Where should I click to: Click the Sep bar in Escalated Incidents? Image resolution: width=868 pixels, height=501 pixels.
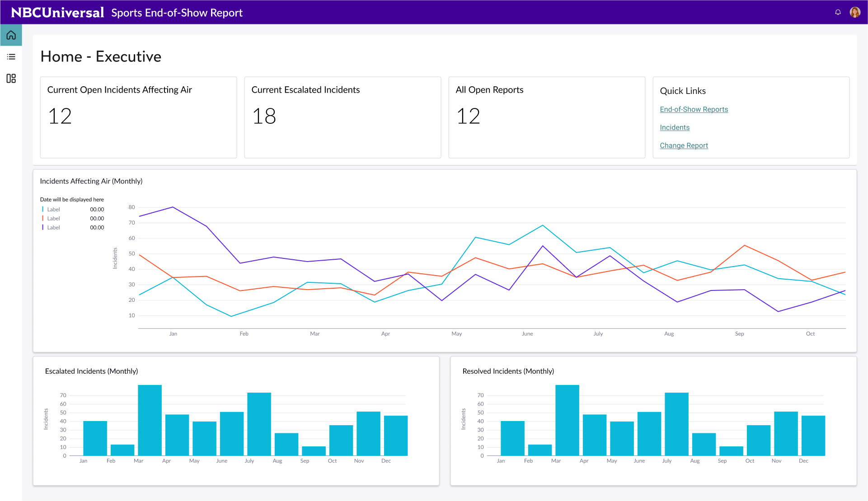314,451
